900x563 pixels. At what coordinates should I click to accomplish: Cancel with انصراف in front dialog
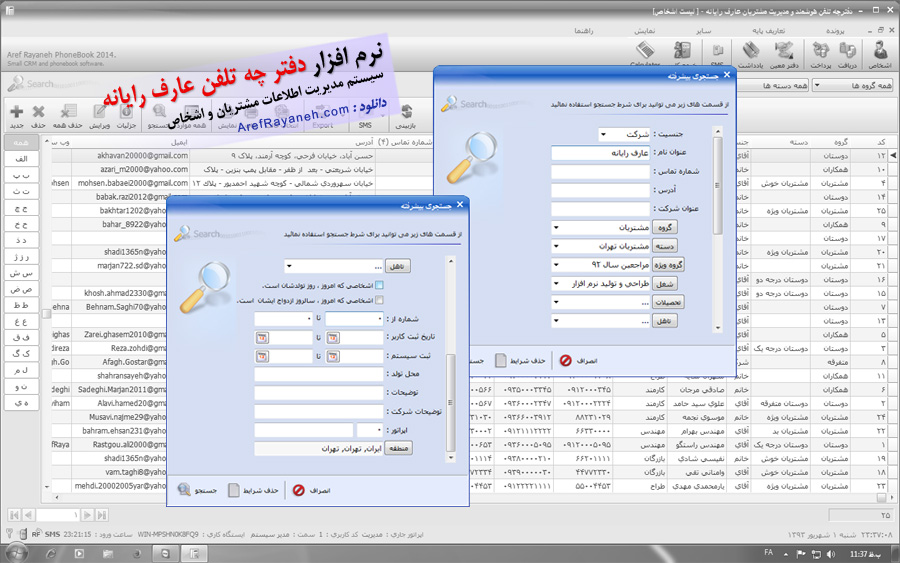pyautogui.click(x=312, y=490)
